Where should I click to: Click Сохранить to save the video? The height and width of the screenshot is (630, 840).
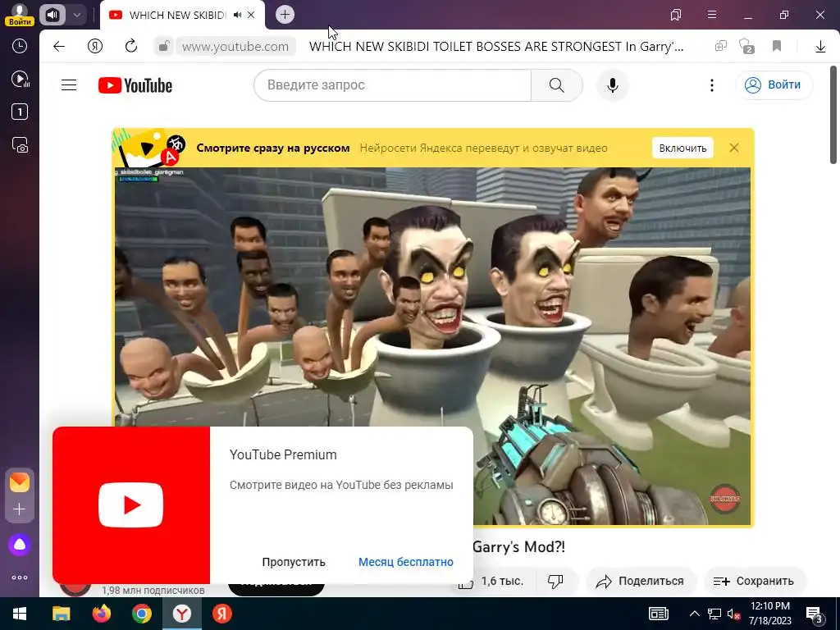tap(754, 582)
